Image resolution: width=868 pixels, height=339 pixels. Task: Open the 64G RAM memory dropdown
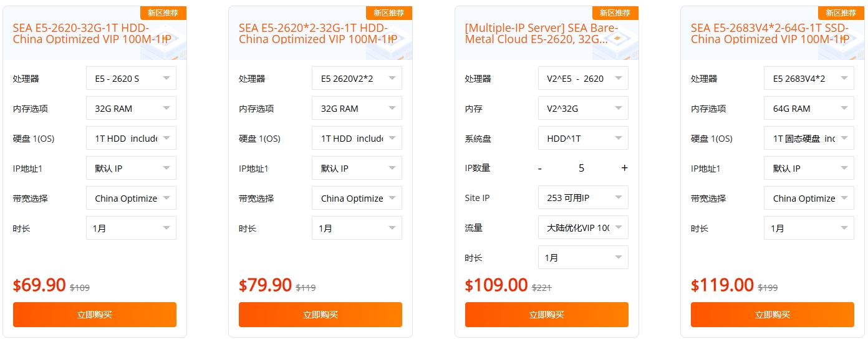(x=809, y=109)
